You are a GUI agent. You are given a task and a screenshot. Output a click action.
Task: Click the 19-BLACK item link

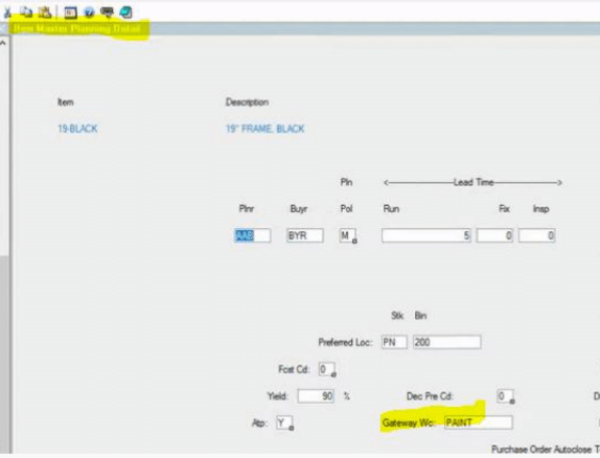[77, 129]
